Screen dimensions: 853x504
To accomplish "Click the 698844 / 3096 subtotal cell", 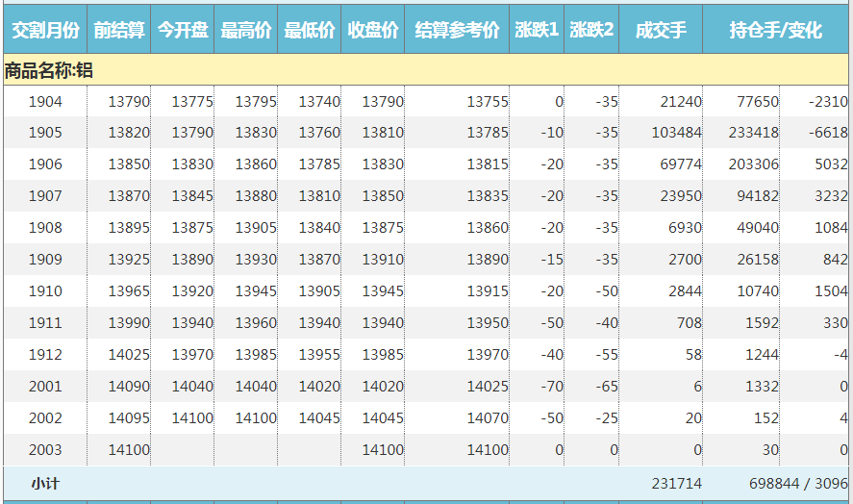I will (x=797, y=484).
